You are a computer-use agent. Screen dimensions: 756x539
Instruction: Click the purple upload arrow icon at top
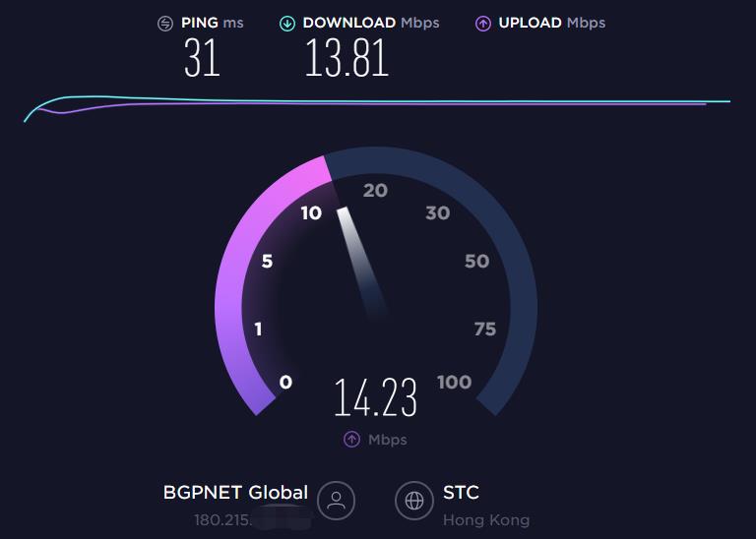483,24
